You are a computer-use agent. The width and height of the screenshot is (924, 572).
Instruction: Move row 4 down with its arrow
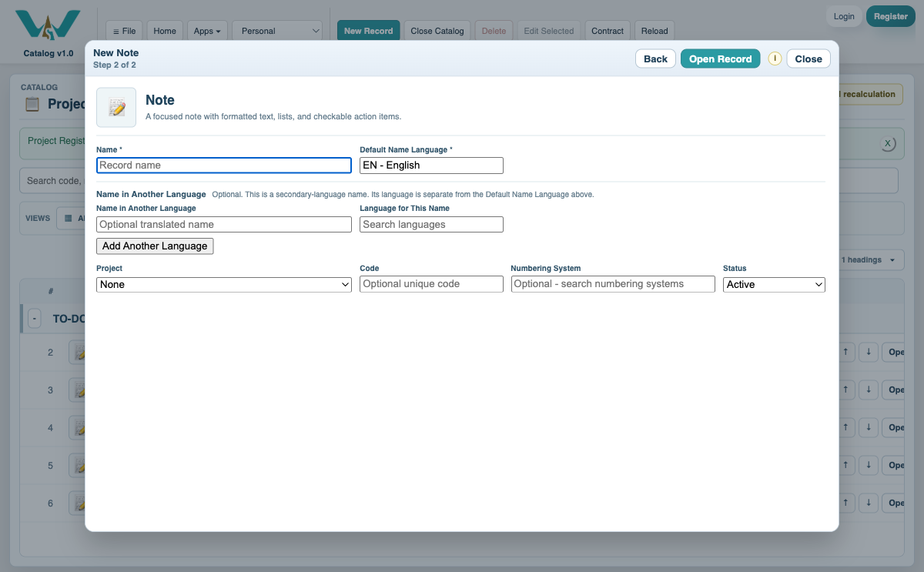tap(868, 427)
